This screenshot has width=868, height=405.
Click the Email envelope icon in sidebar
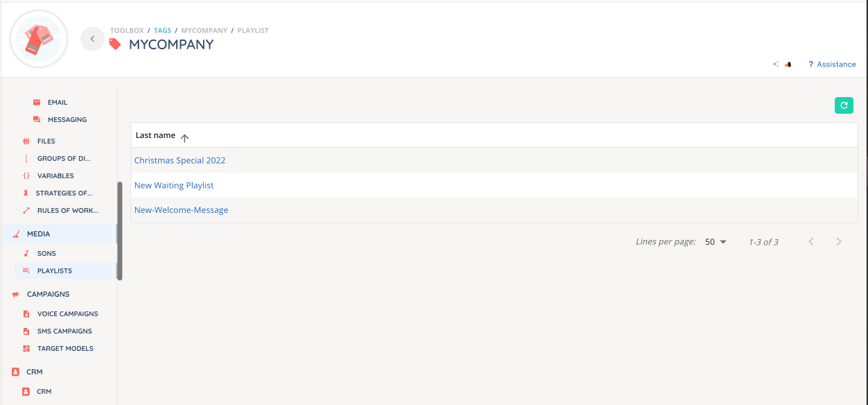click(x=37, y=103)
